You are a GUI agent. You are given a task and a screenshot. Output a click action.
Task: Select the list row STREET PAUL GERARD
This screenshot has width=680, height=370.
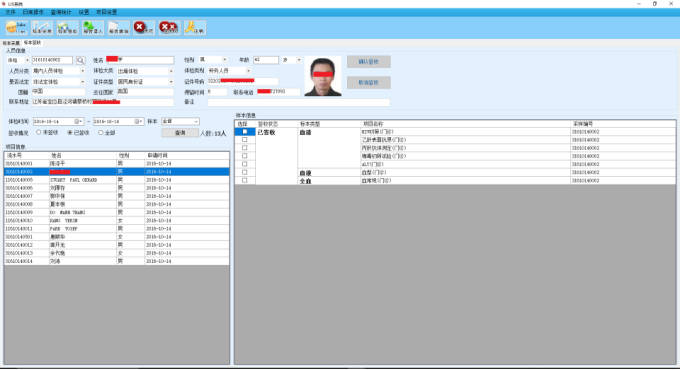117,180
